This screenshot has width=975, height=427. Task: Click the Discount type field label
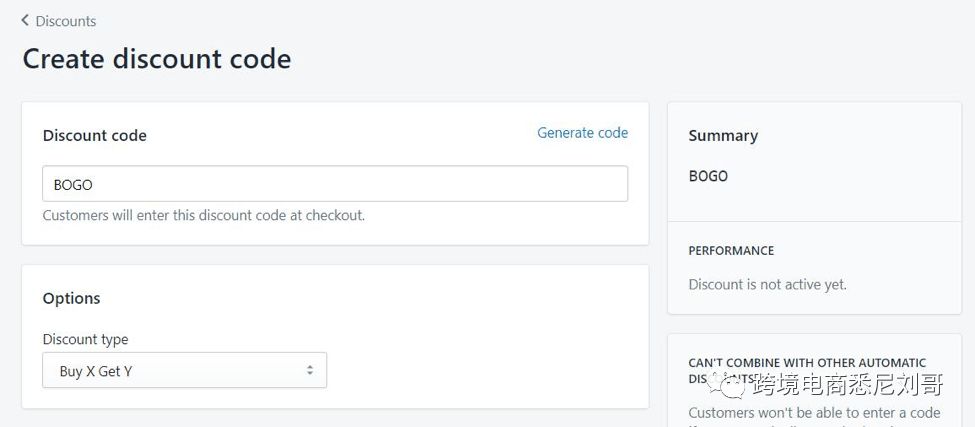pos(86,339)
